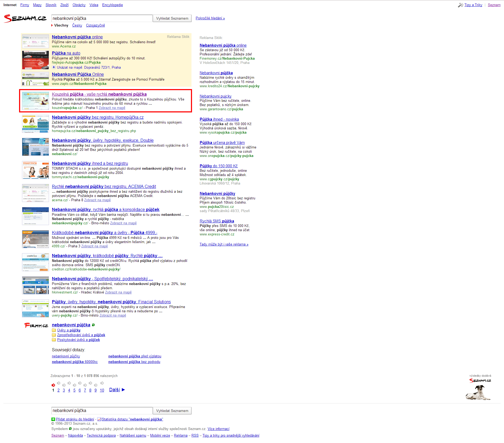Viewport: 504px width, 443px height.
Task: Switch to the Firmy tab
Action: pyautogui.click(x=25, y=5)
